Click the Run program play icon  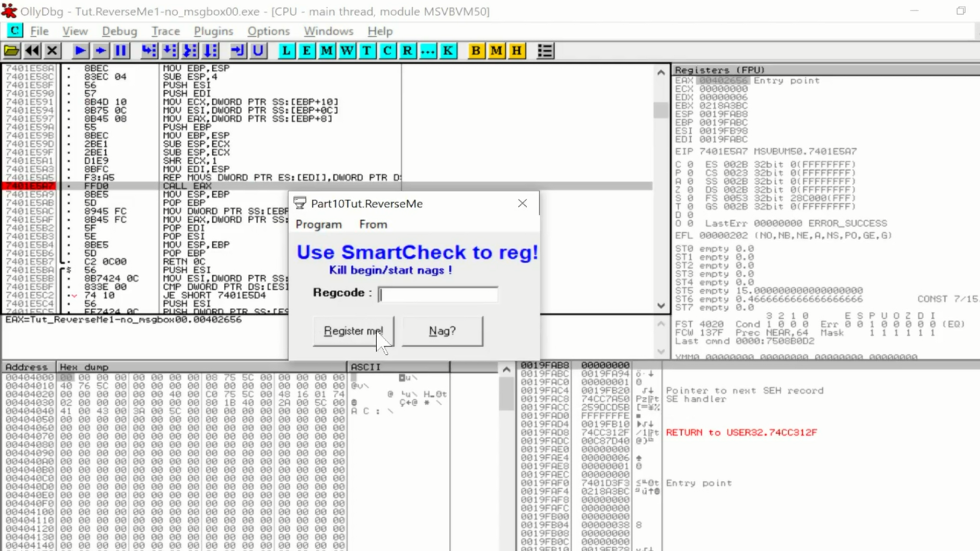tap(80, 51)
